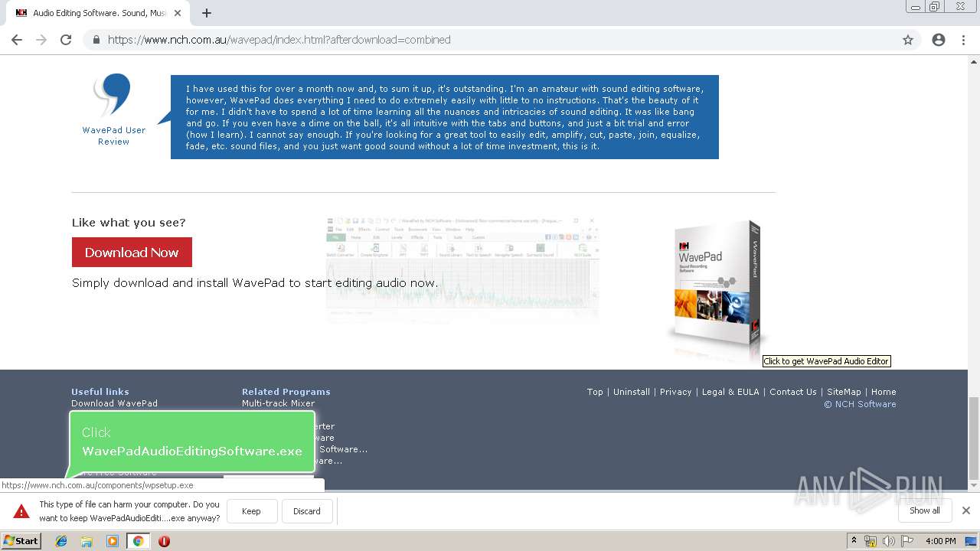Jump to Top footer link
The height and width of the screenshot is (551, 980).
point(595,392)
